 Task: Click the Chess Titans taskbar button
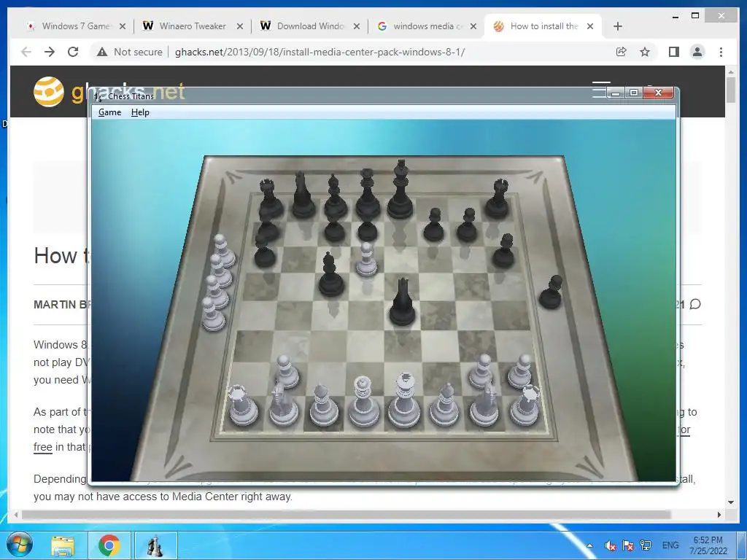[x=155, y=545]
